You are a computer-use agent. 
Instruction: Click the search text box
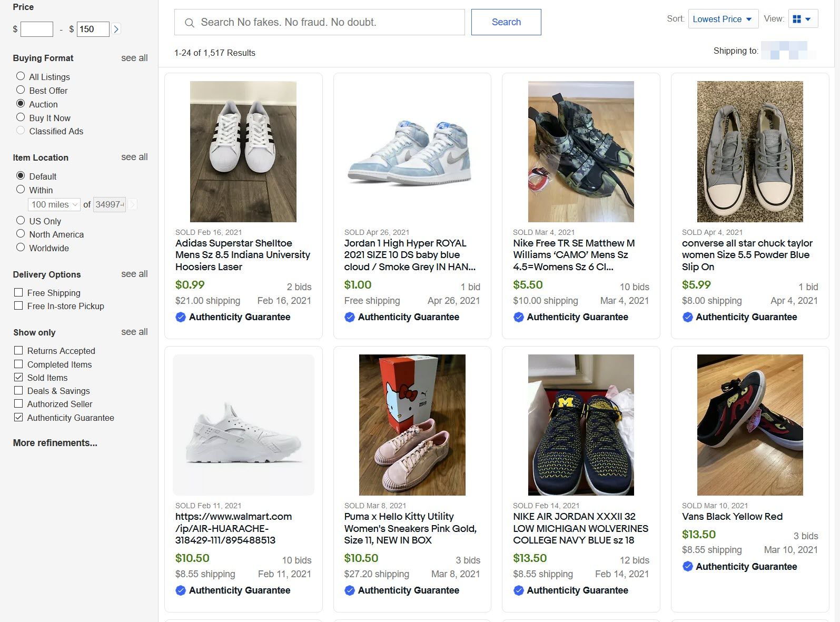point(320,22)
